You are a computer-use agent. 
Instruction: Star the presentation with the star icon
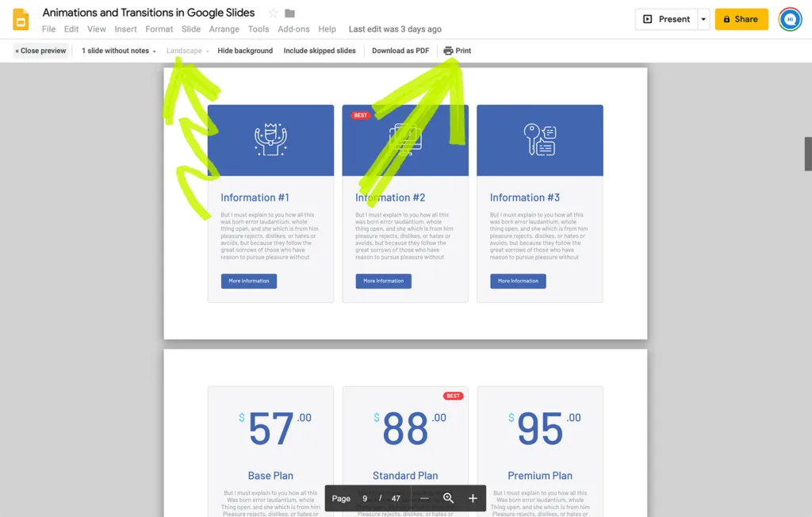[273, 13]
